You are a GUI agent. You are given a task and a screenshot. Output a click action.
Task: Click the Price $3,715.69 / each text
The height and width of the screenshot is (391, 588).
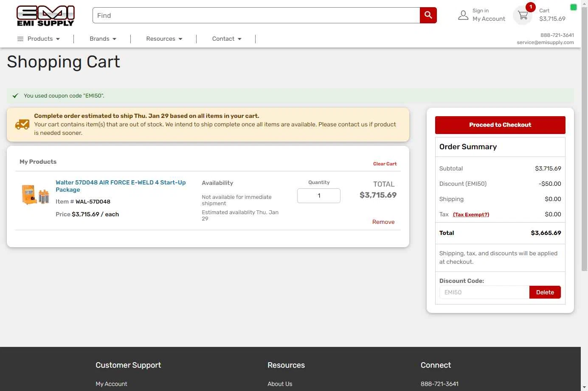(87, 214)
